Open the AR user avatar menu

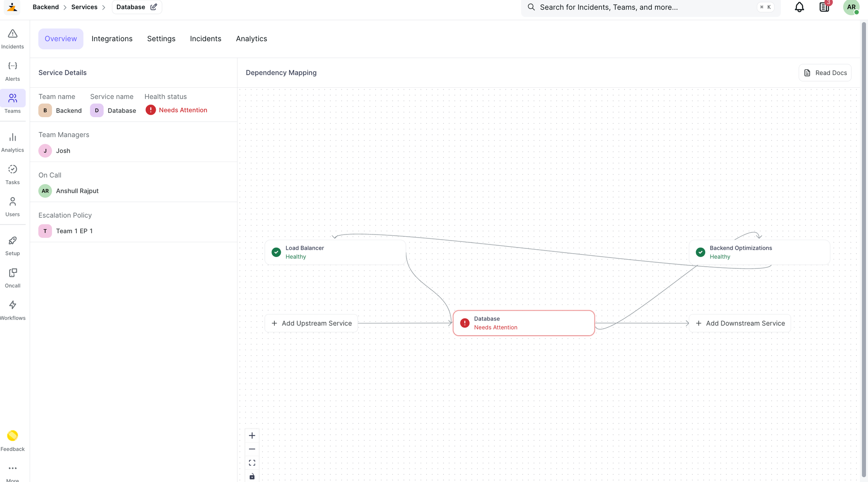point(851,7)
